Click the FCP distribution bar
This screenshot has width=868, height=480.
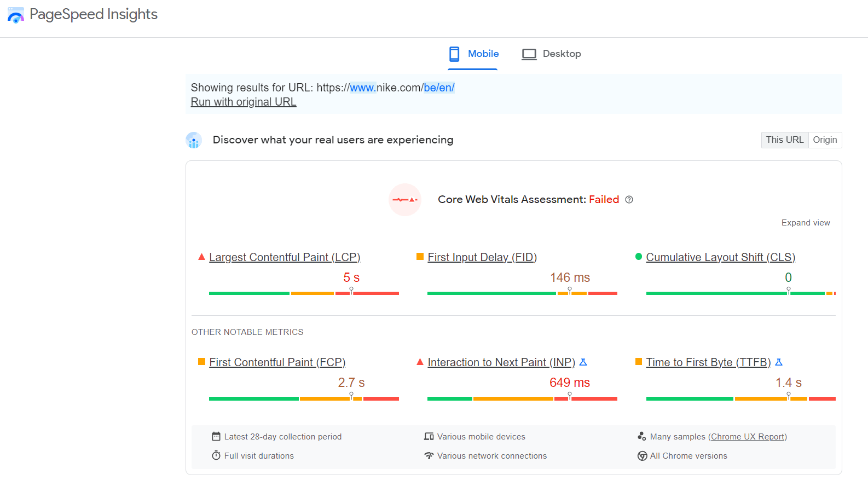[x=304, y=398]
